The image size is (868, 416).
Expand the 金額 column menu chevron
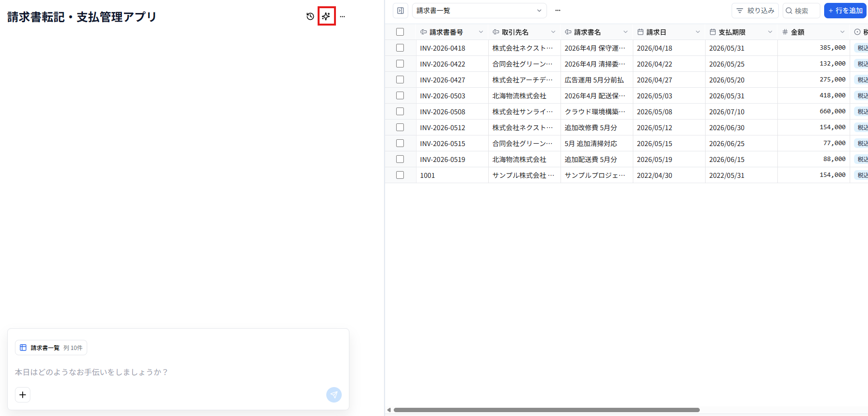click(x=842, y=32)
